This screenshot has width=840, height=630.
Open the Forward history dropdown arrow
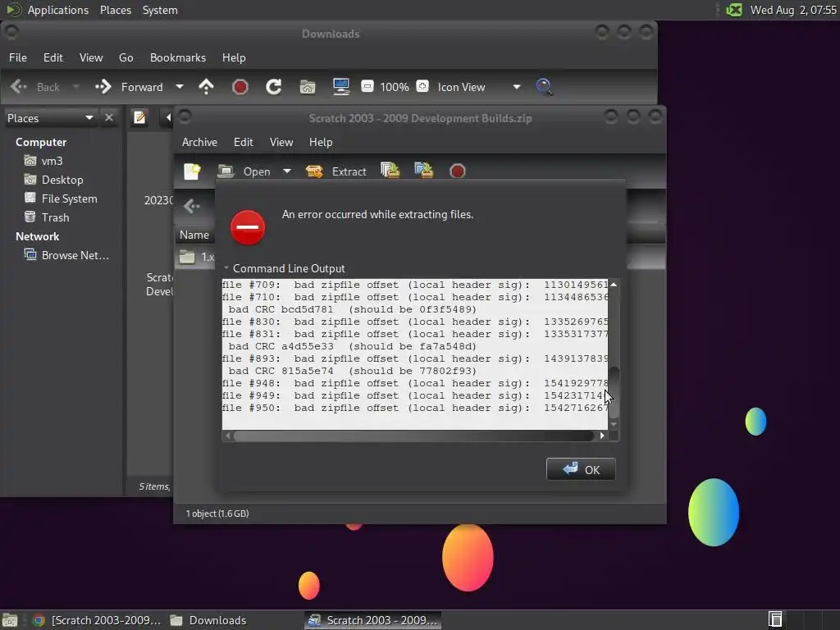pos(180,87)
